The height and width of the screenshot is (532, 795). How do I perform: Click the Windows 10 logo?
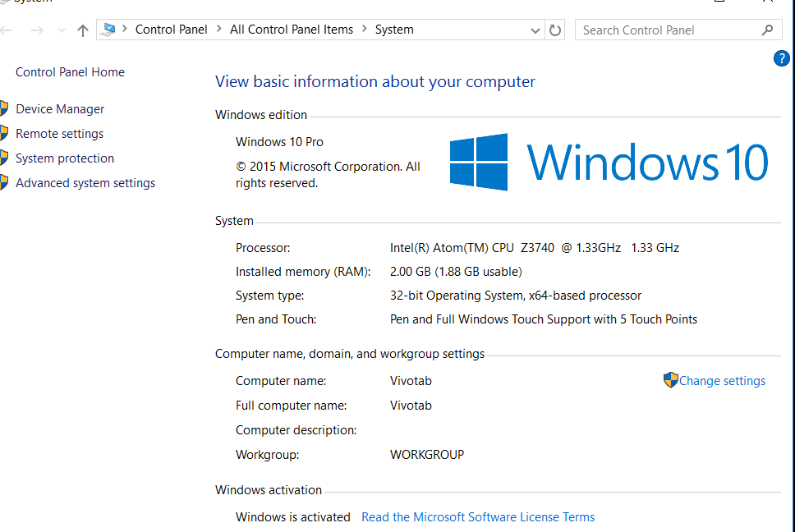coord(609,162)
